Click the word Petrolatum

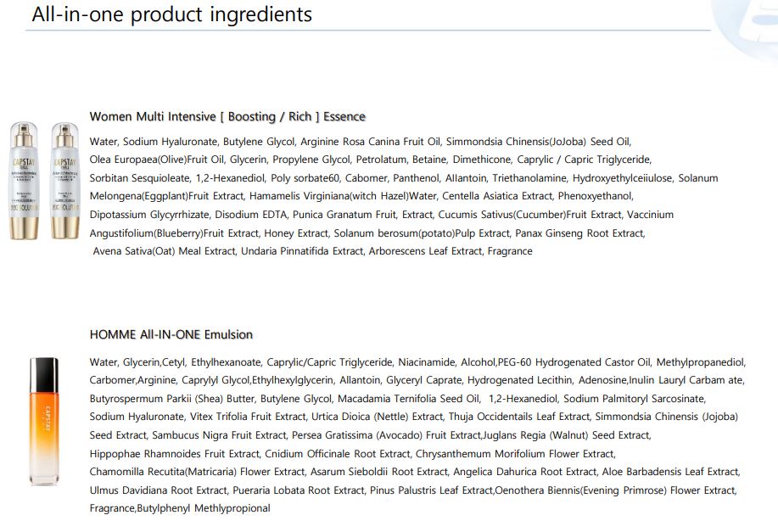[x=383, y=160]
